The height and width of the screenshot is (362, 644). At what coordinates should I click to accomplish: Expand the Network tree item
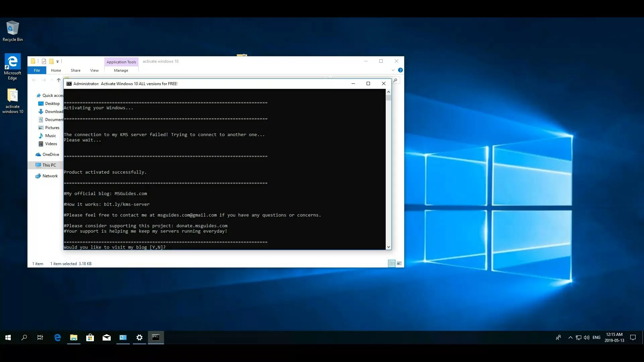point(33,176)
